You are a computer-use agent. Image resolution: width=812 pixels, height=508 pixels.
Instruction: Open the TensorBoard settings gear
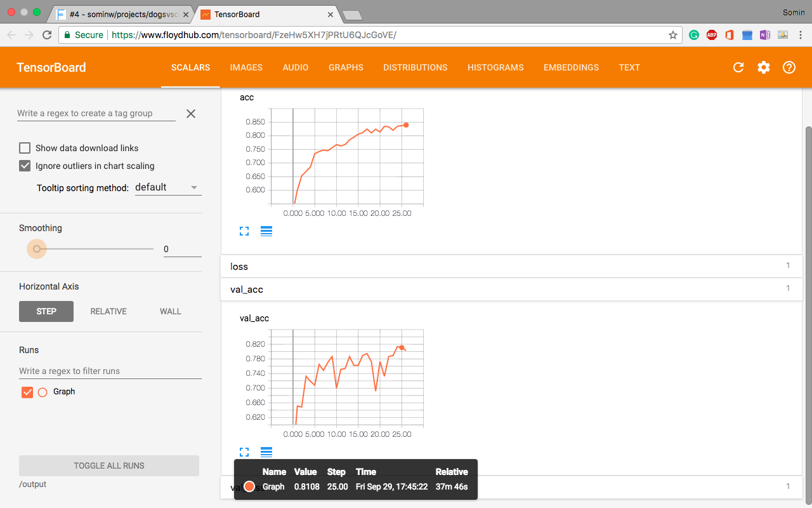763,67
